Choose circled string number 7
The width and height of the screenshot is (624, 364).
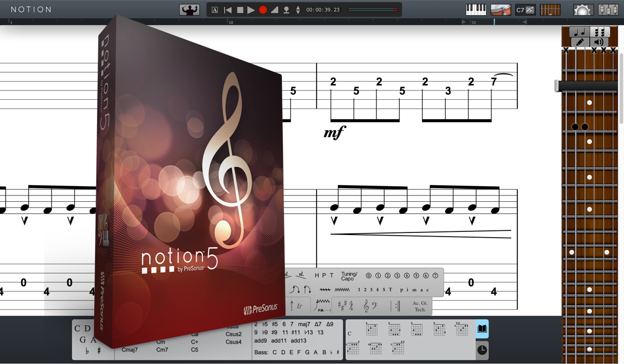[435, 276]
